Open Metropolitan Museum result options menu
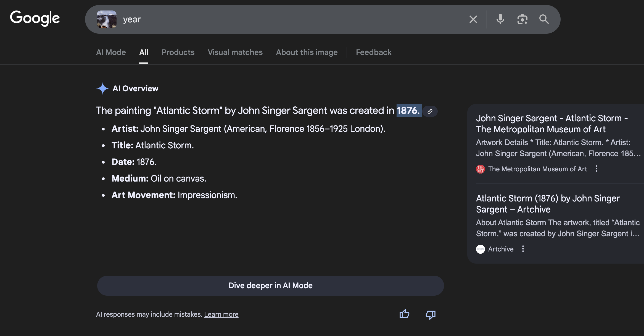Image resolution: width=644 pixels, height=336 pixels. (x=597, y=169)
